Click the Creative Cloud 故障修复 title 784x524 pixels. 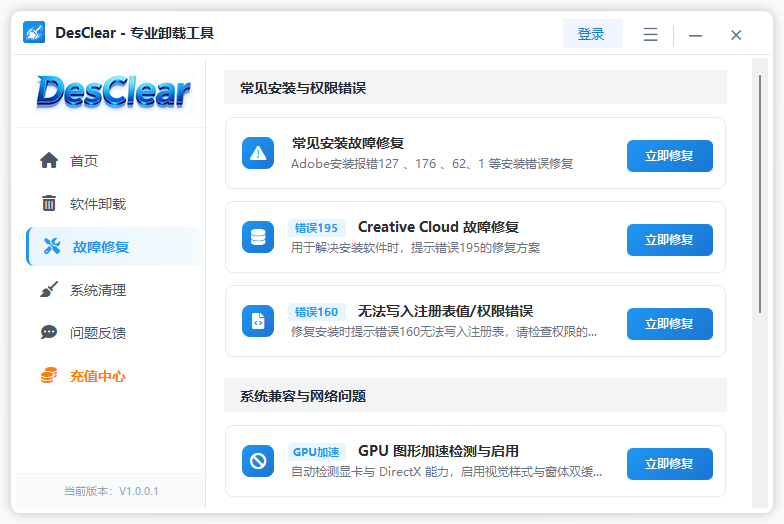pyautogui.click(x=438, y=227)
